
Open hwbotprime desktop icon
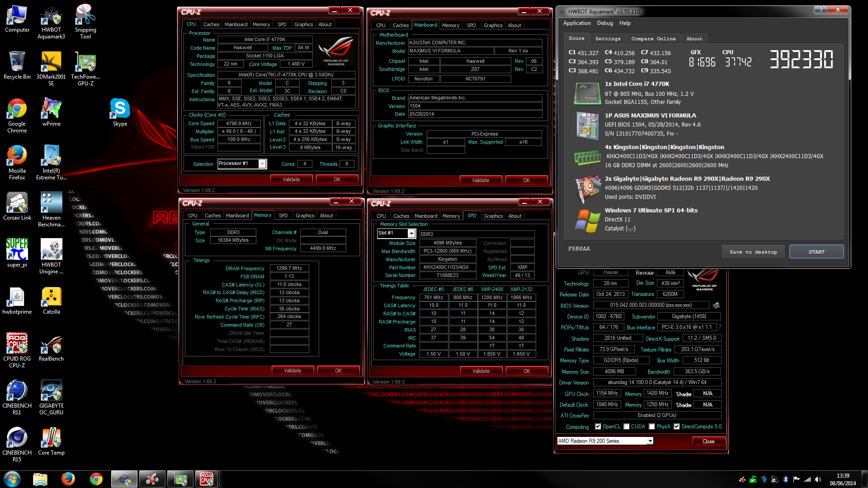pyautogui.click(x=17, y=300)
